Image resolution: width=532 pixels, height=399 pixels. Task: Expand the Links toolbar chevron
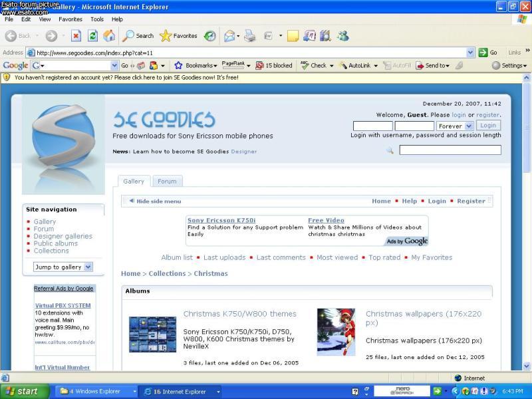tap(527, 51)
